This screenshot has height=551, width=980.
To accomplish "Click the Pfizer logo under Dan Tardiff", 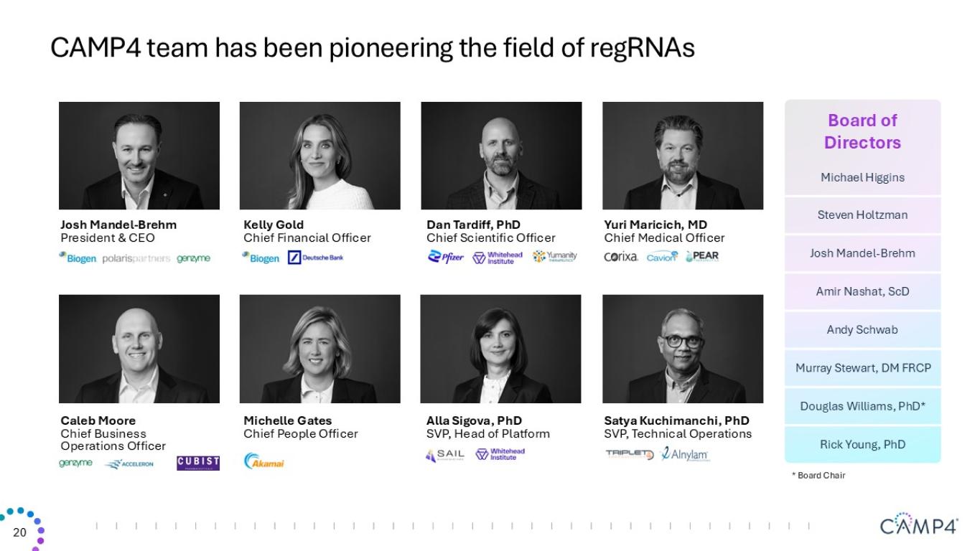I will click(445, 257).
